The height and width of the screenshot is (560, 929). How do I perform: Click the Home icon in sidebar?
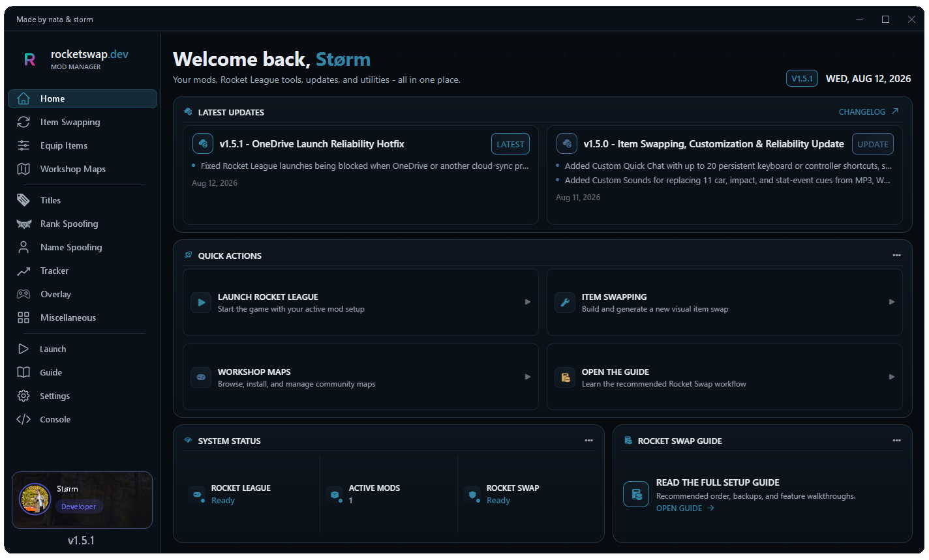pos(23,98)
